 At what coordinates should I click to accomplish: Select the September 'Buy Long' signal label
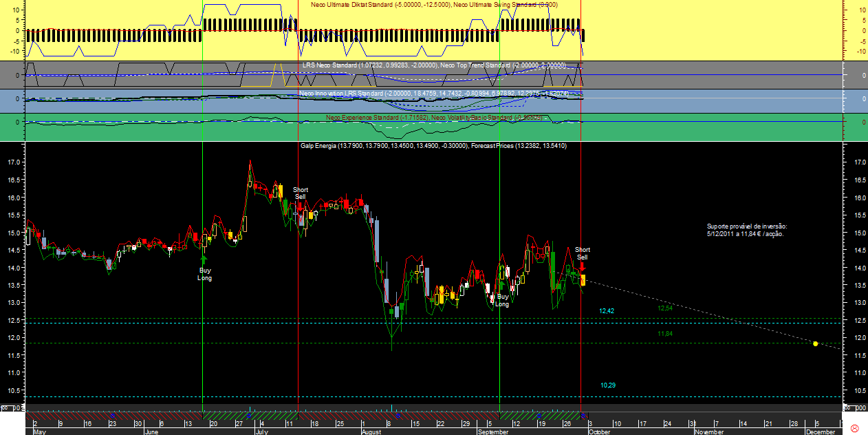[x=502, y=300]
